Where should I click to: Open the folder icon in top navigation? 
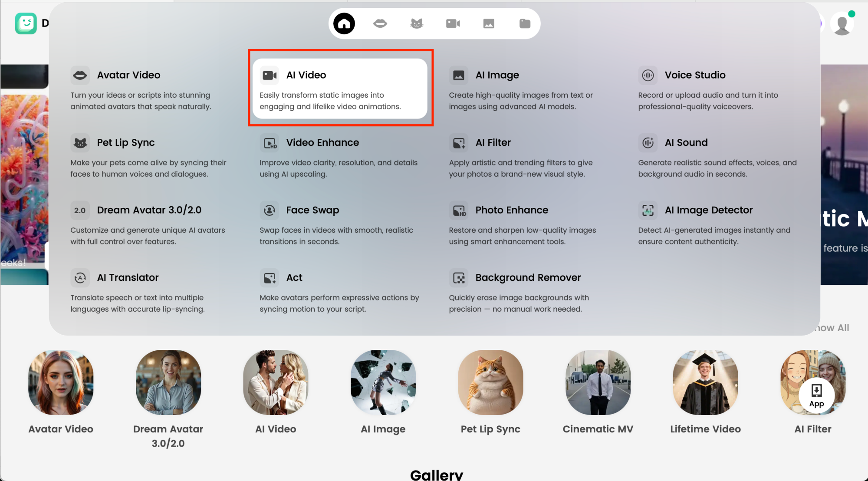click(x=525, y=23)
